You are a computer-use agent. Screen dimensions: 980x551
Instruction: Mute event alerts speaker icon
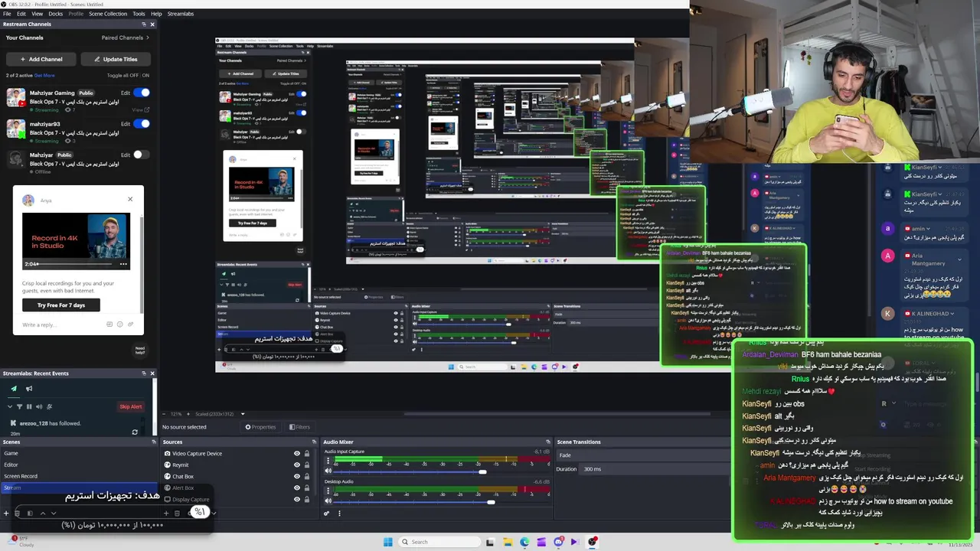click(39, 406)
